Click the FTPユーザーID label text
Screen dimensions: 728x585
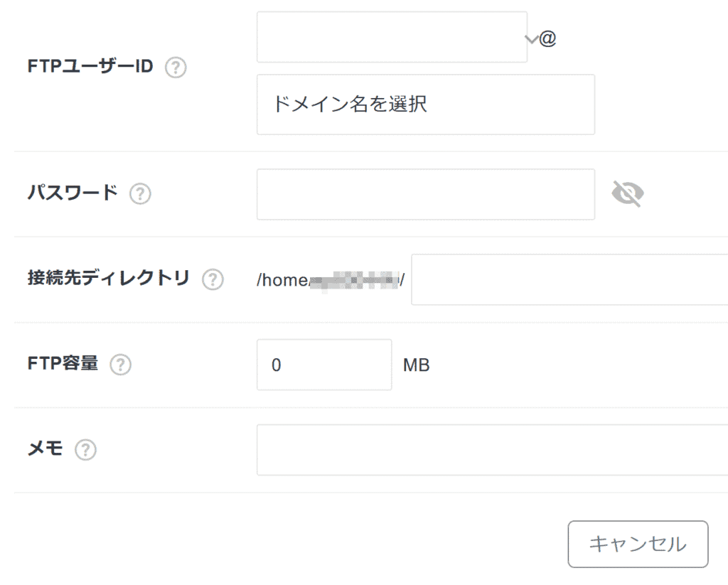[90, 68]
